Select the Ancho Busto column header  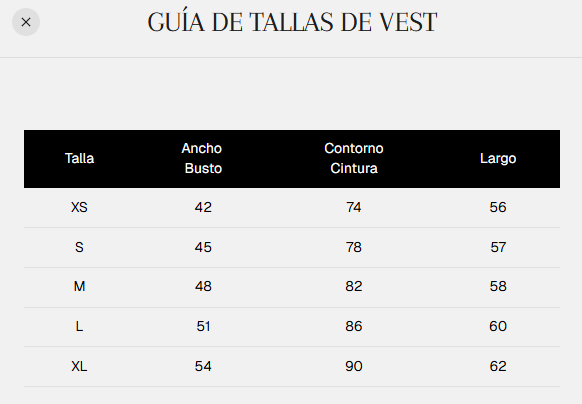(x=203, y=159)
